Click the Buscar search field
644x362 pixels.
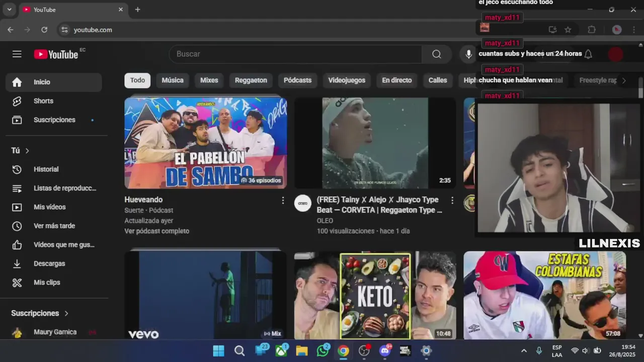coord(296,54)
